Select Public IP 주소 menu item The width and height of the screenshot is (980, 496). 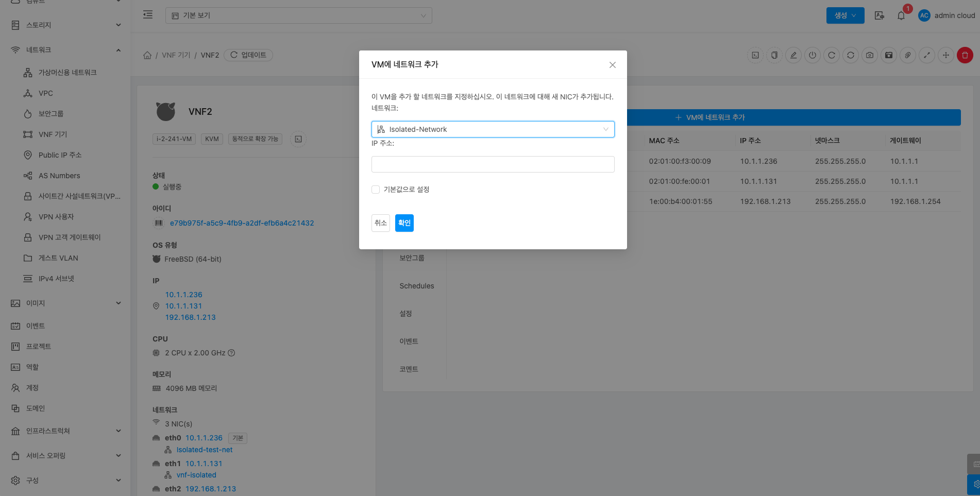tap(60, 155)
